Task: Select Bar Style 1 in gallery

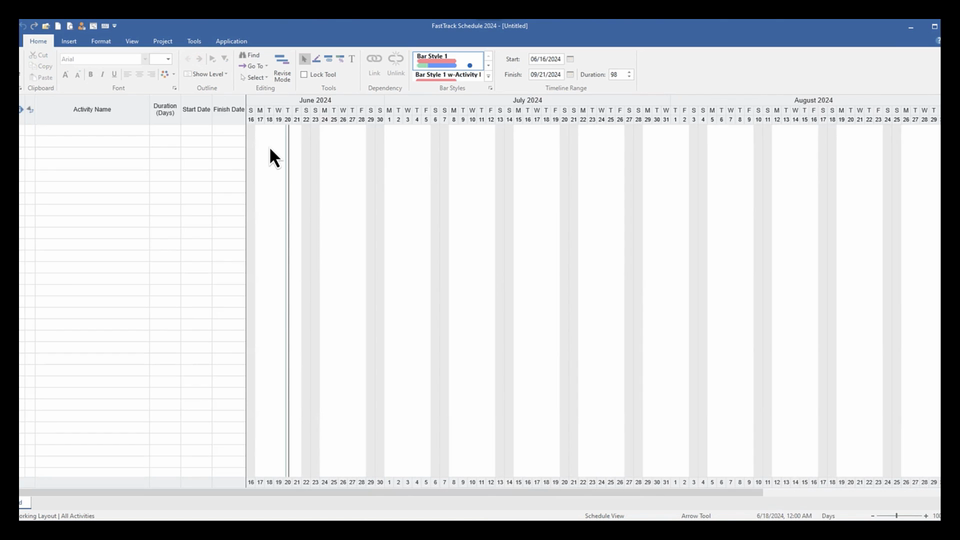Action: 448,61
